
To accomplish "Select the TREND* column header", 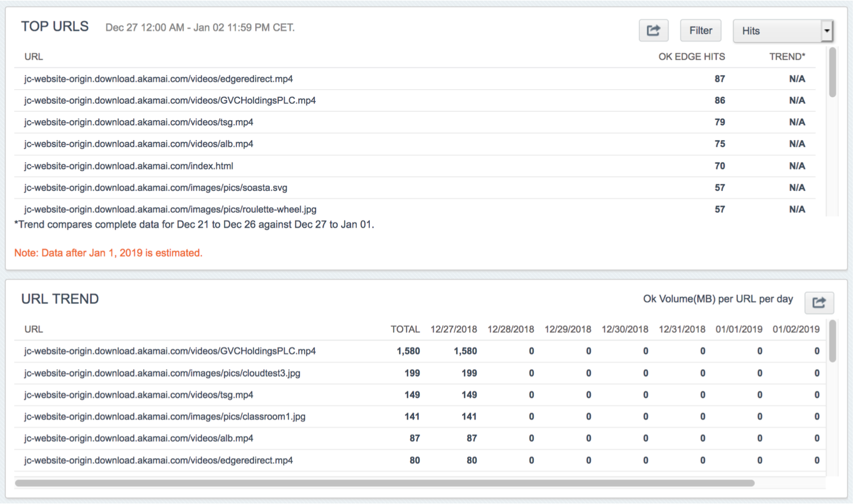I will tap(787, 57).
